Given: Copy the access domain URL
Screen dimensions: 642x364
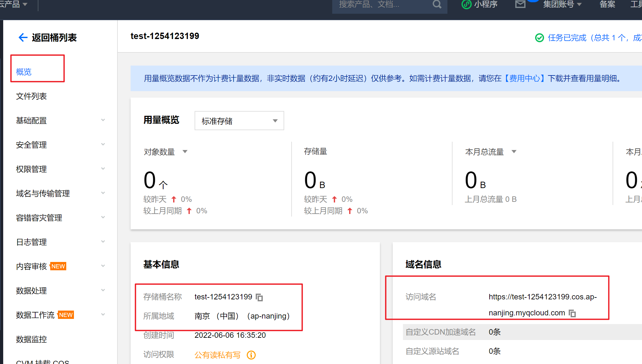Looking at the screenshot, I should tap(572, 313).
